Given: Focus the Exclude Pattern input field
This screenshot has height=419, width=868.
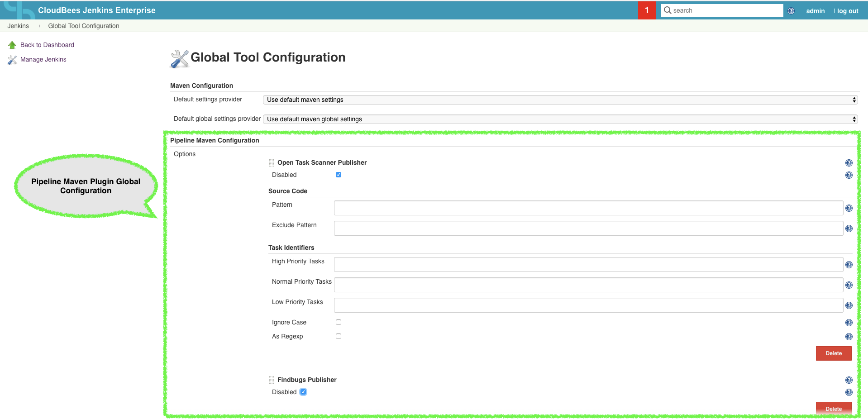Looking at the screenshot, I should [588, 229].
